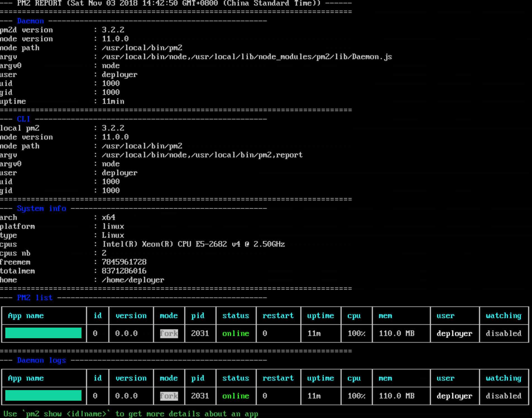This screenshot has height=418, width=532.
Task: Click the blue 'System info' heading
Action: click(x=42, y=208)
